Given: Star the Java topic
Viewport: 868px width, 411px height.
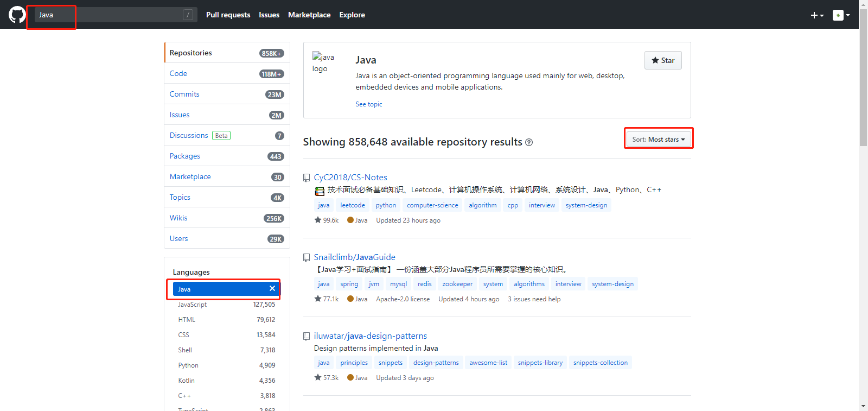Looking at the screenshot, I should point(663,60).
